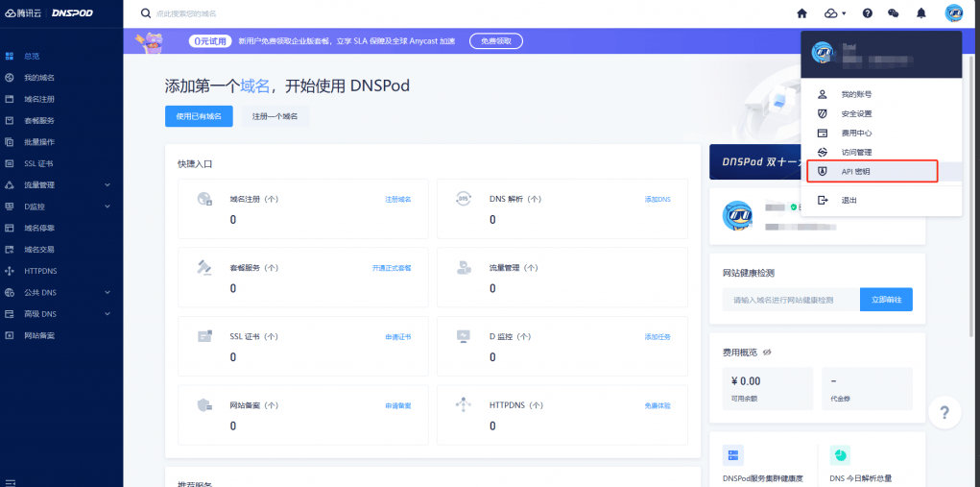
Task: Click the 添加任务 link in D 监控
Action: pos(657,337)
